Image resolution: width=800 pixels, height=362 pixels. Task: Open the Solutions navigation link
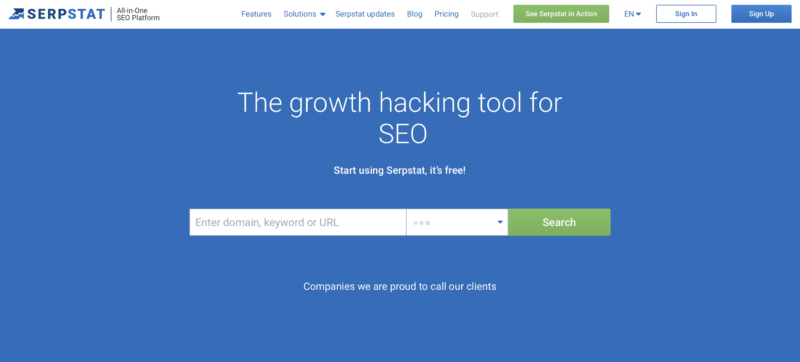pyautogui.click(x=299, y=14)
